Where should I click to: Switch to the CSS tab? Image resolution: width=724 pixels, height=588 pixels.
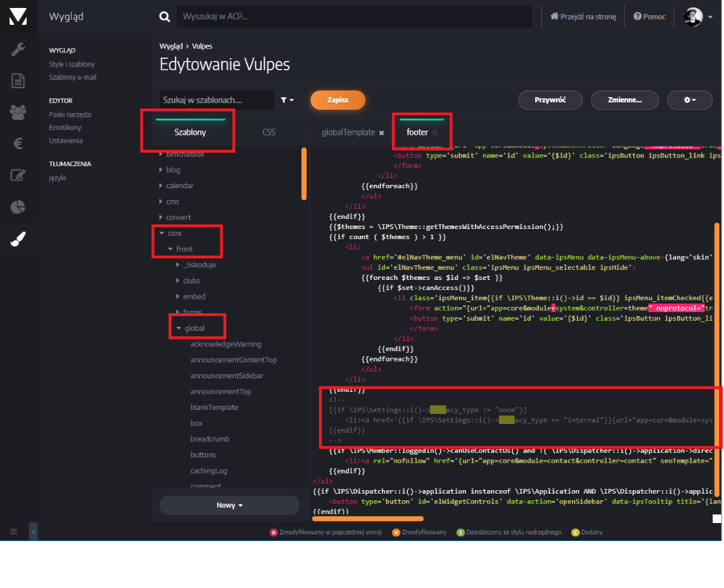[268, 132]
